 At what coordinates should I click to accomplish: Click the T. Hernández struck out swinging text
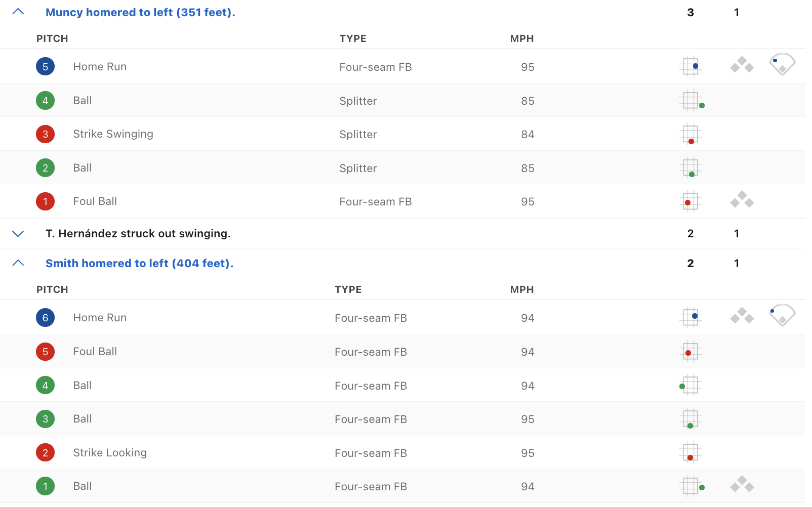point(138,234)
